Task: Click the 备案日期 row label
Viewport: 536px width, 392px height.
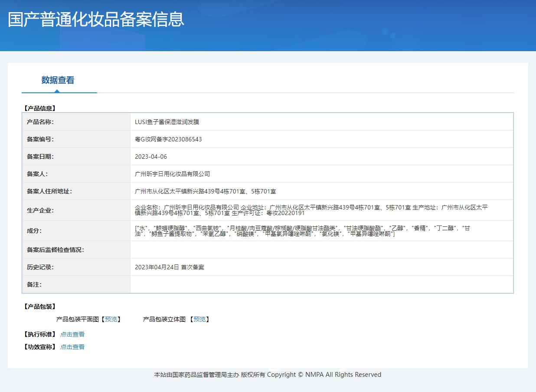Action: click(40, 157)
